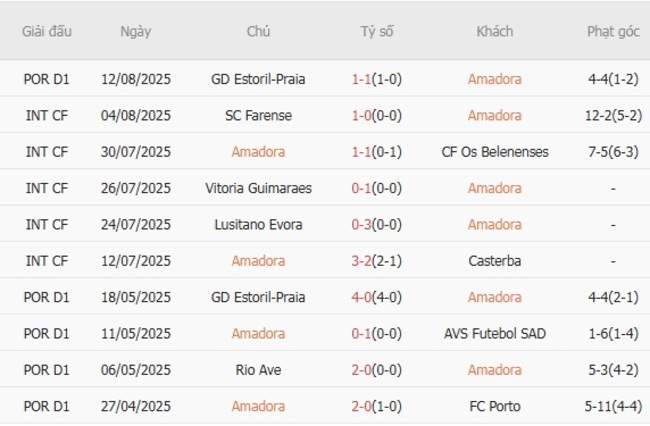Open the Rio Ave team link
Viewport: 650px width, 426px height.
pos(258,370)
